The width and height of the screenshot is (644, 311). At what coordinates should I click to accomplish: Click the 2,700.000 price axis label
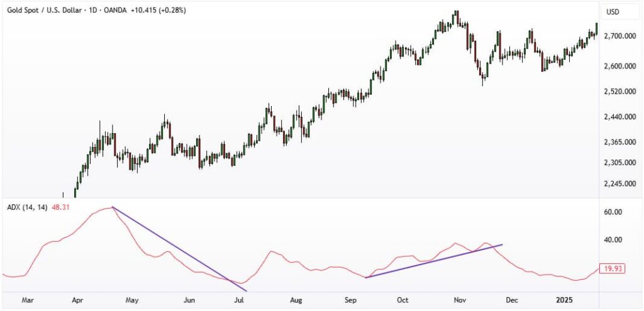(x=618, y=36)
